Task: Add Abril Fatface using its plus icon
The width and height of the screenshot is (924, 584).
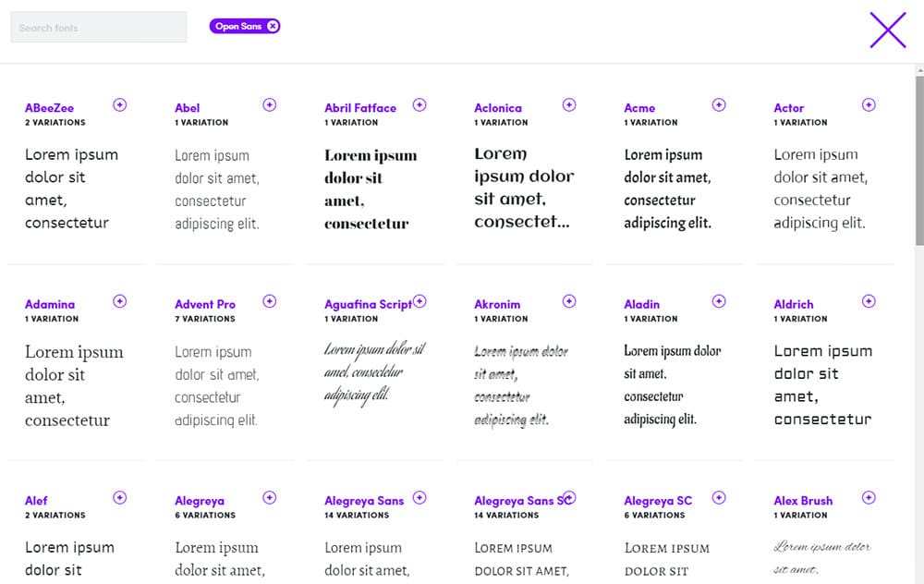Action: (x=419, y=105)
